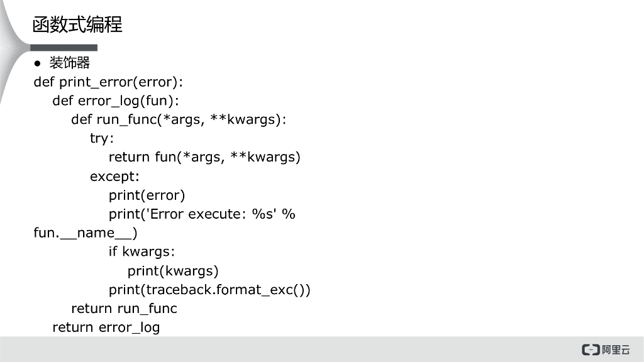The height and width of the screenshot is (362, 644).
Task: Click the dark gray bar under title
Action: (x=63, y=48)
